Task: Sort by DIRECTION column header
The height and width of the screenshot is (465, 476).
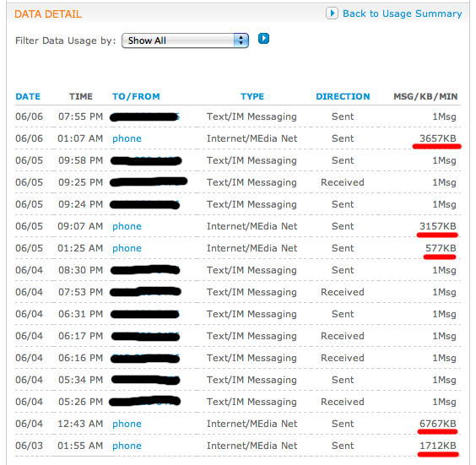Action: click(x=343, y=96)
